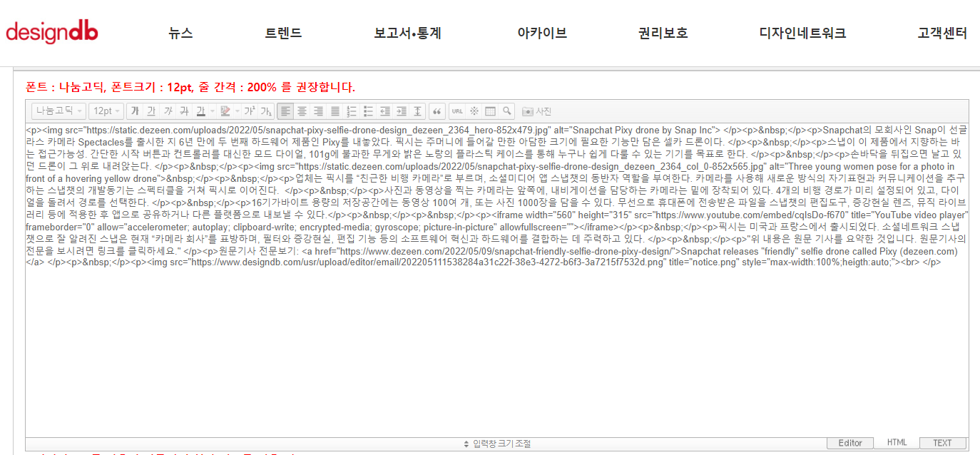Viewport: 980px width, 455px height.
Task: Insert a table into editor
Action: [x=490, y=111]
